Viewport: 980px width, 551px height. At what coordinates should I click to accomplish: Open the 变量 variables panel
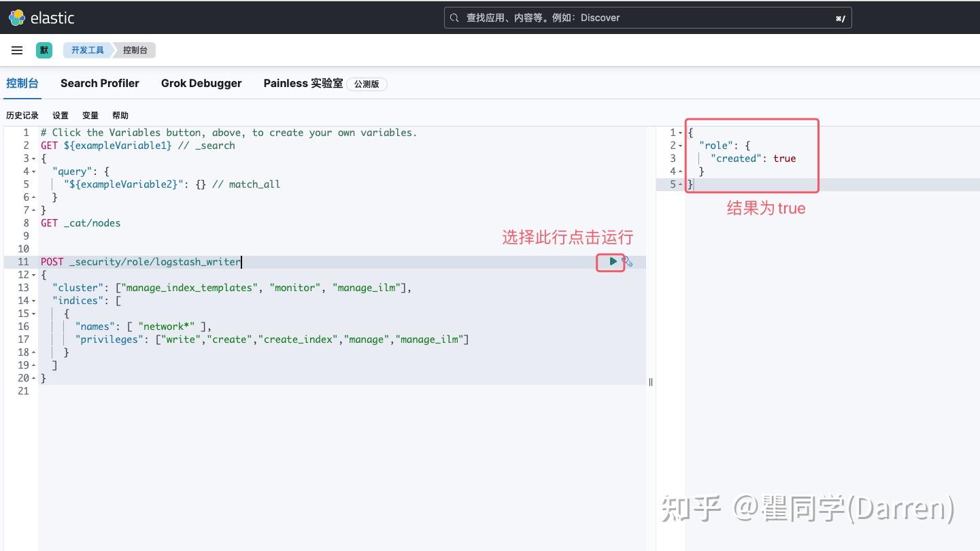[x=89, y=115]
